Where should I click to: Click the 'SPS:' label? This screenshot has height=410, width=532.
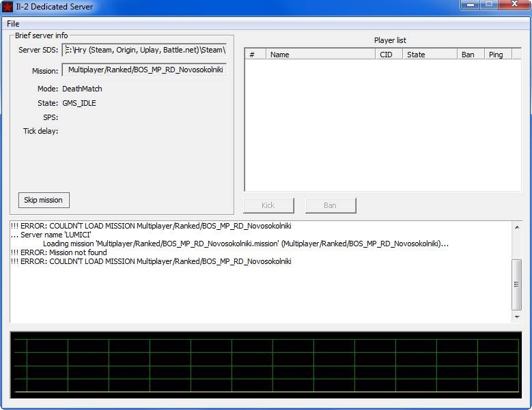click(51, 117)
